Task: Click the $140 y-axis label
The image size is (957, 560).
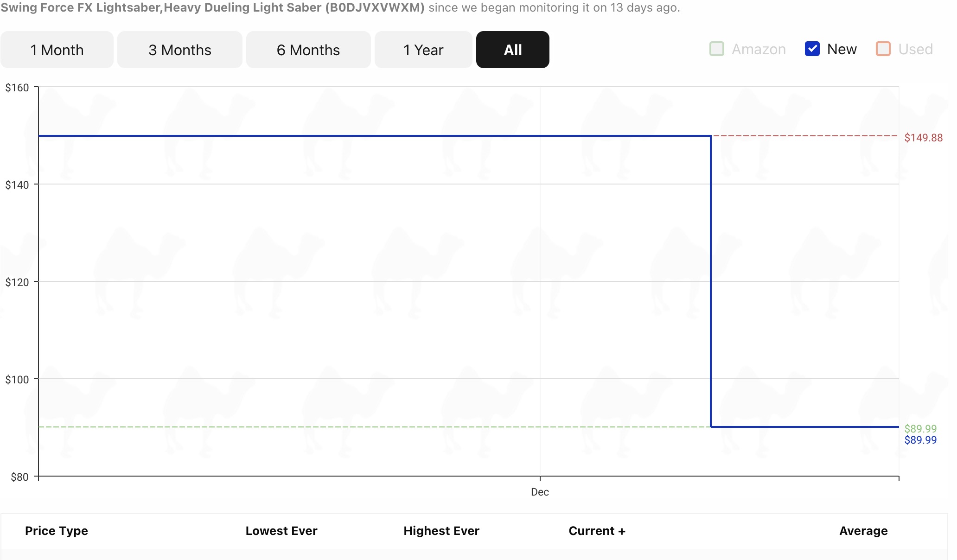Action: coord(17,185)
